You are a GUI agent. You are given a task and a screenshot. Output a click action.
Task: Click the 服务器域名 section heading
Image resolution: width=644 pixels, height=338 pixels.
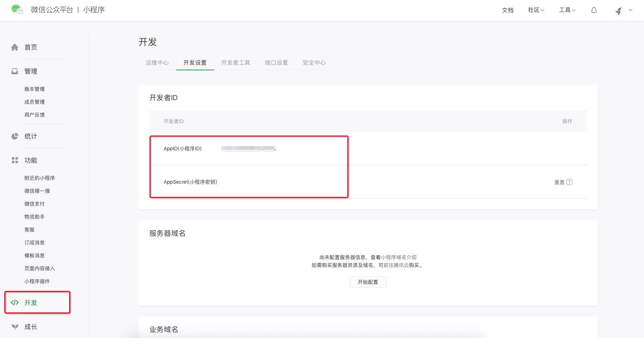click(x=167, y=233)
